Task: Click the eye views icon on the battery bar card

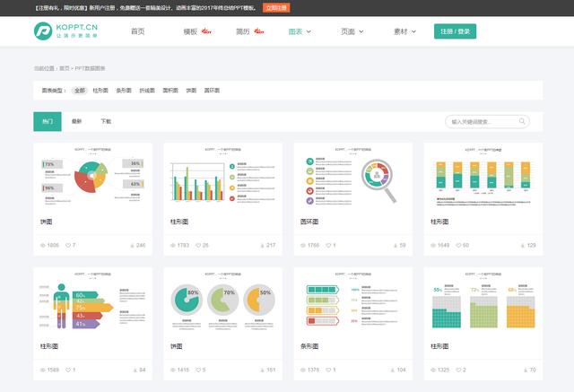Action: (303, 370)
